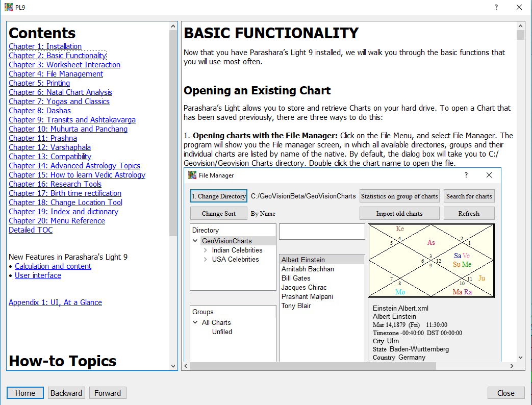Click the Change Sort button image
Screen dimensions: 532x405
click(x=219, y=213)
